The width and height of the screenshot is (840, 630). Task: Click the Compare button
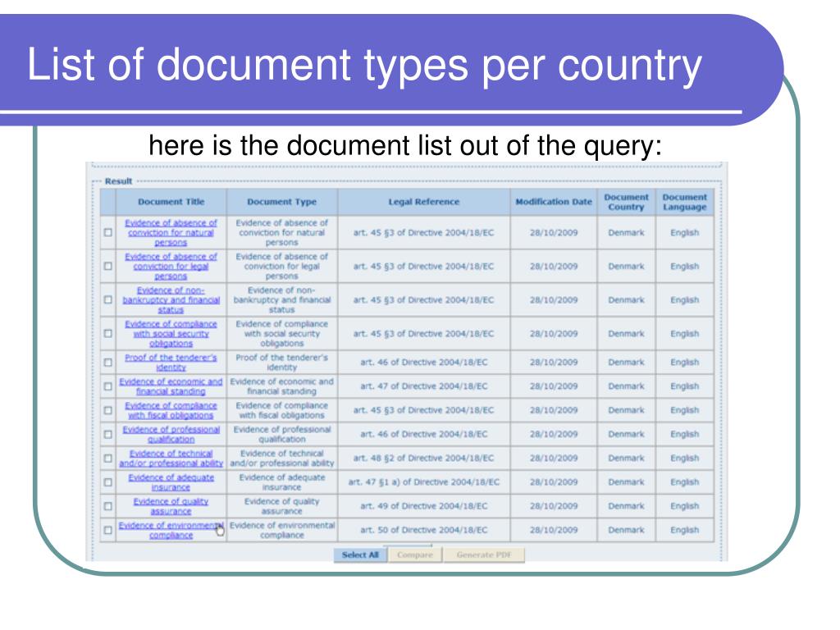415,555
